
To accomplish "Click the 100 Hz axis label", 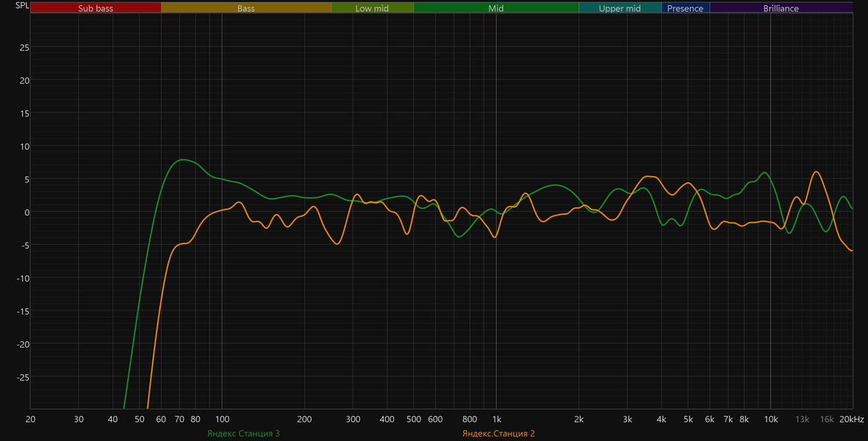I will tap(222, 420).
